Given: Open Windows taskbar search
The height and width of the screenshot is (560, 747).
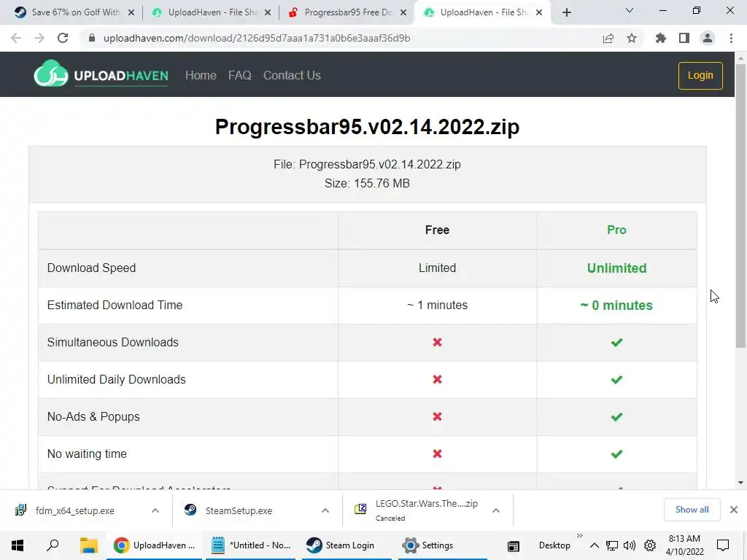Looking at the screenshot, I should point(53,545).
